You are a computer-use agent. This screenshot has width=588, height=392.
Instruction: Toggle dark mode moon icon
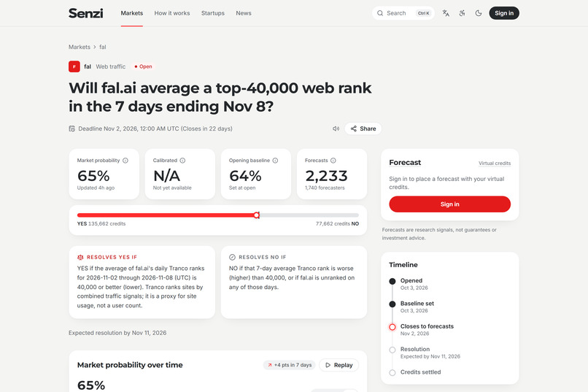point(478,13)
